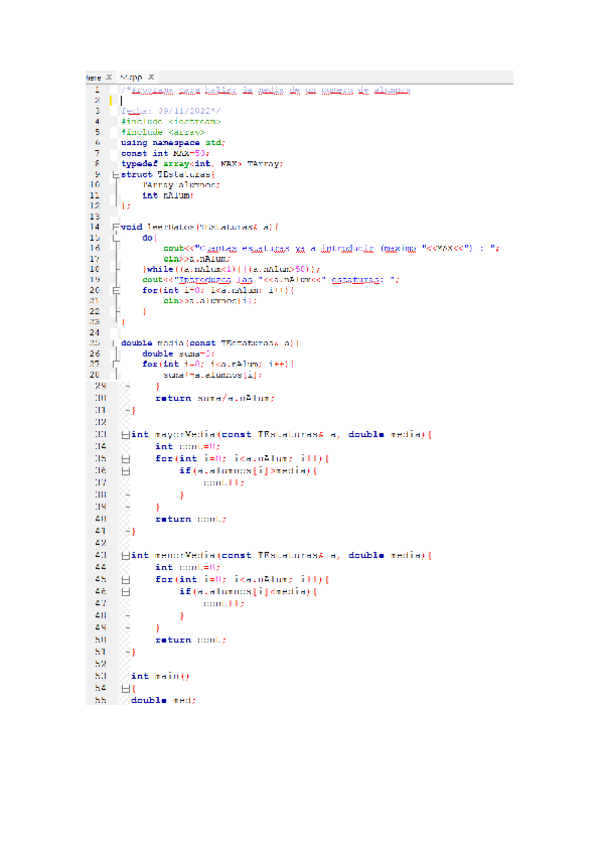Screen dimensions: 600x848
Task: Collapse the for loop fold on line 20
Action: tap(115, 290)
